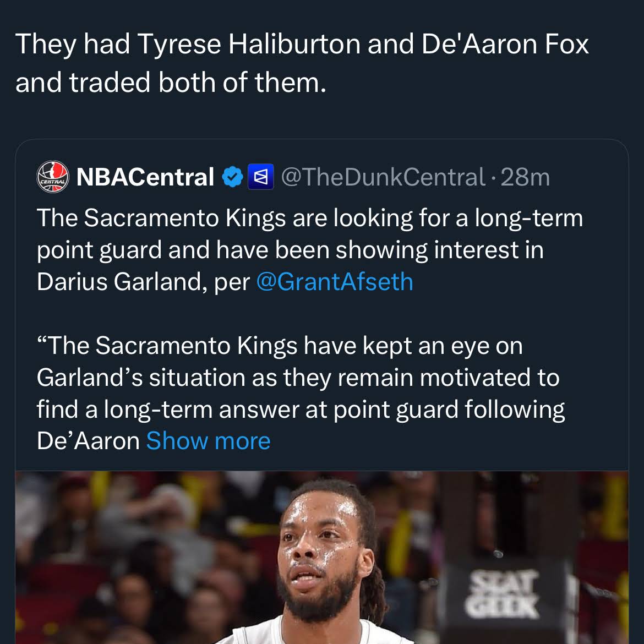Click the blue square affiliate badge
Viewport: 644px width, 644px height.
click(261, 177)
